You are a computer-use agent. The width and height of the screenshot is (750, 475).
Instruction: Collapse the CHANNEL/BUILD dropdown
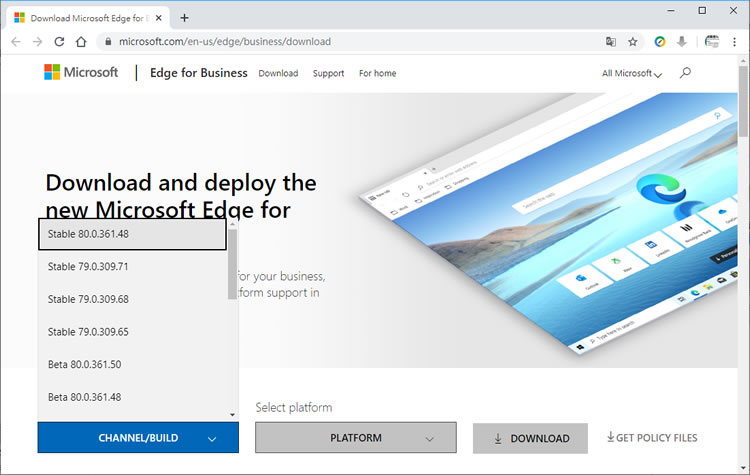tap(138, 437)
